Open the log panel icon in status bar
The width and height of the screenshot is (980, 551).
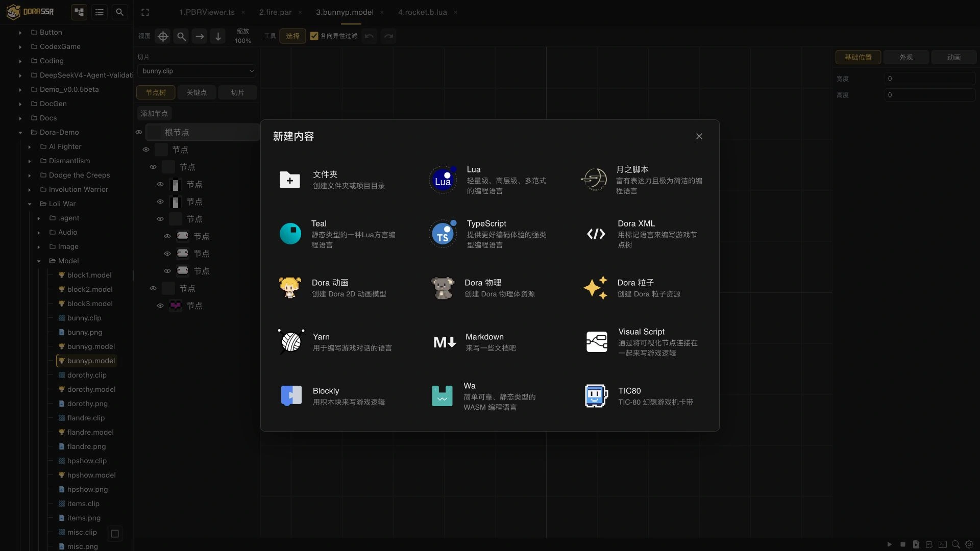click(929, 544)
